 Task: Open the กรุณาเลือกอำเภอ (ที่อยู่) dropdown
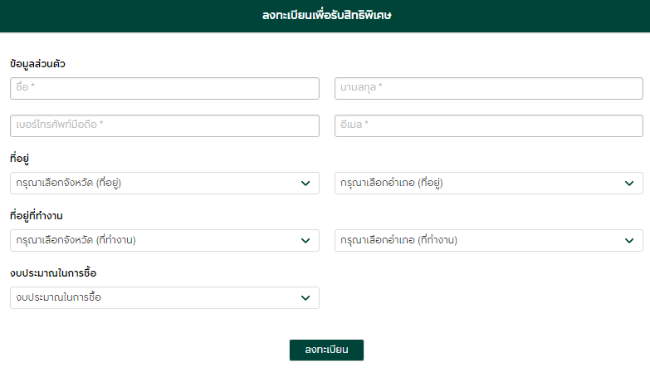coord(489,183)
